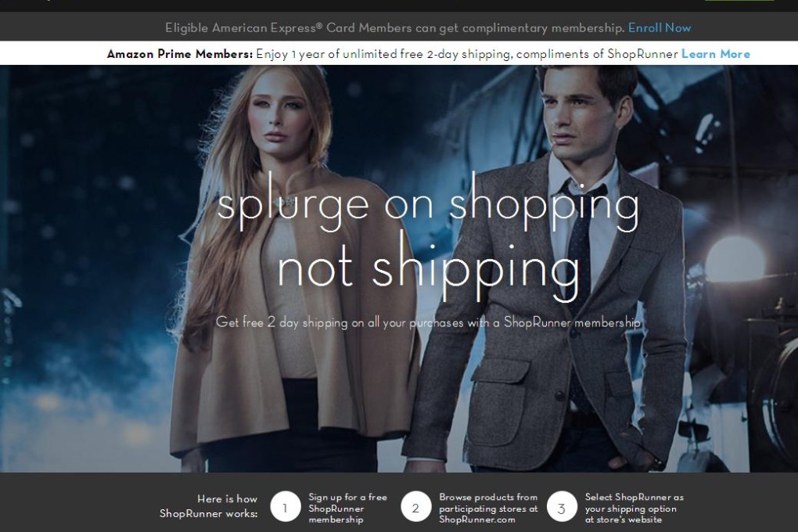The width and height of the screenshot is (798, 532).
Task: Click the numbered circle for step 1
Action: pyautogui.click(x=284, y=507)
